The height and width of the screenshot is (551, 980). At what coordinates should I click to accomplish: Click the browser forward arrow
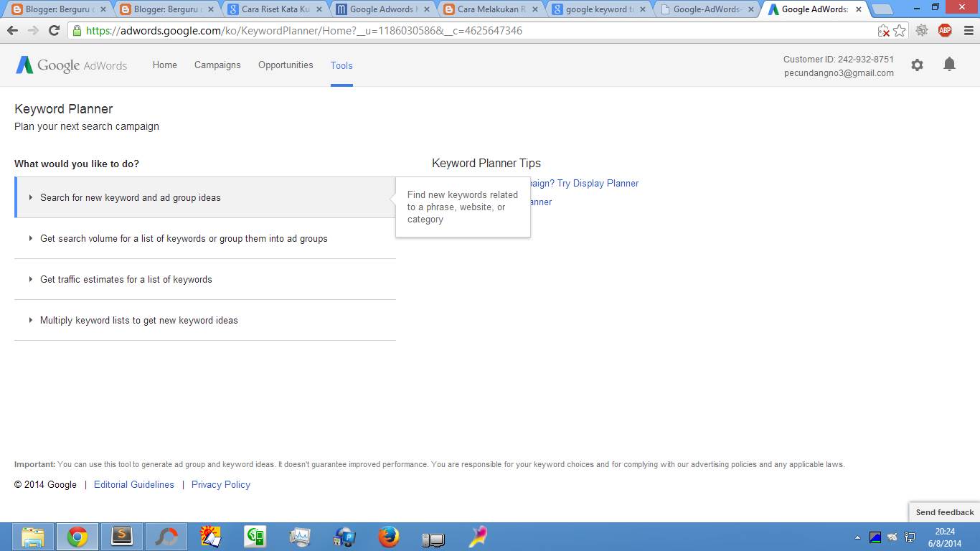tap(33, 31)
